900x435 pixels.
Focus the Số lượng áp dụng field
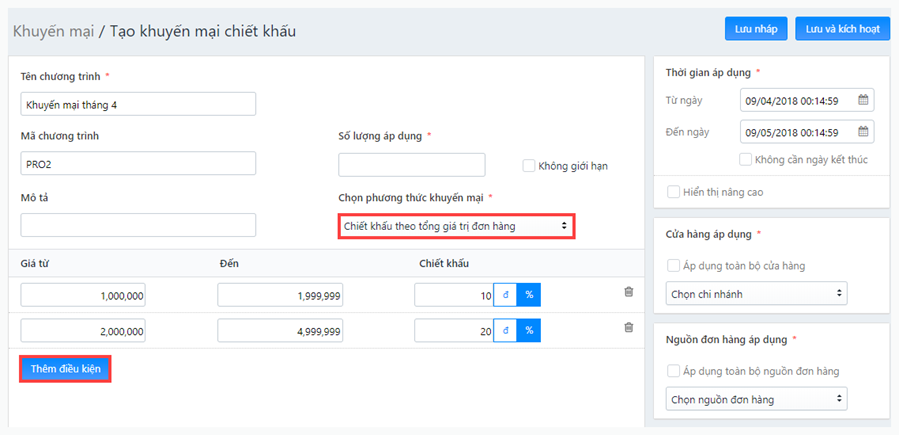point(412,165)
